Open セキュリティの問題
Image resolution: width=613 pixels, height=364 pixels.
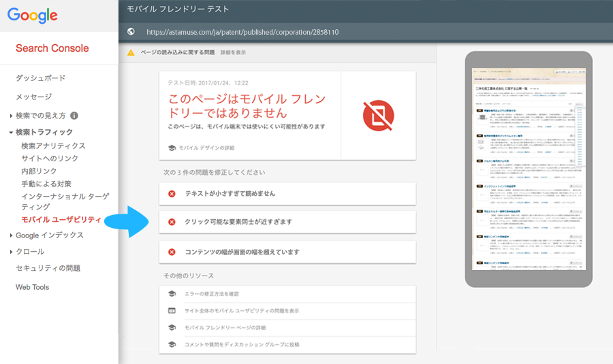[48, 268]
